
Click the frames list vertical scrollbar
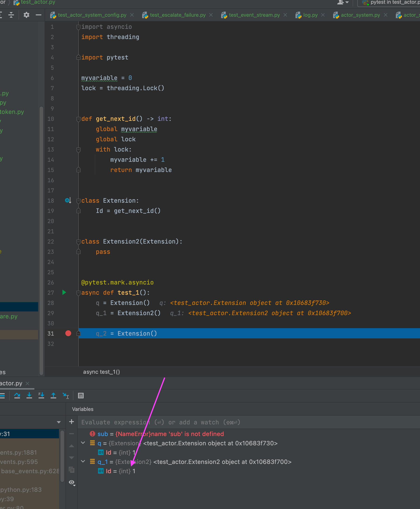62,456
